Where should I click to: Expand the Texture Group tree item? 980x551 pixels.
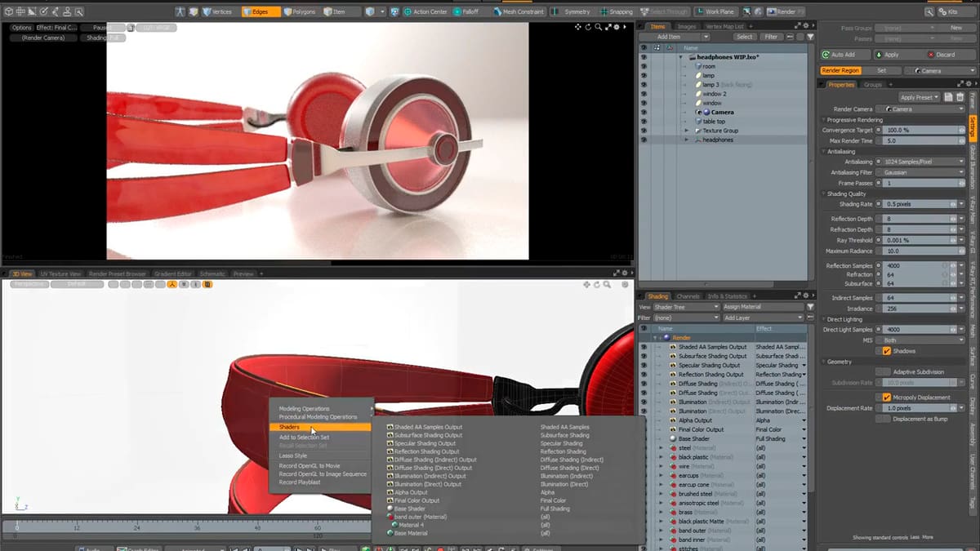(687, 131)
